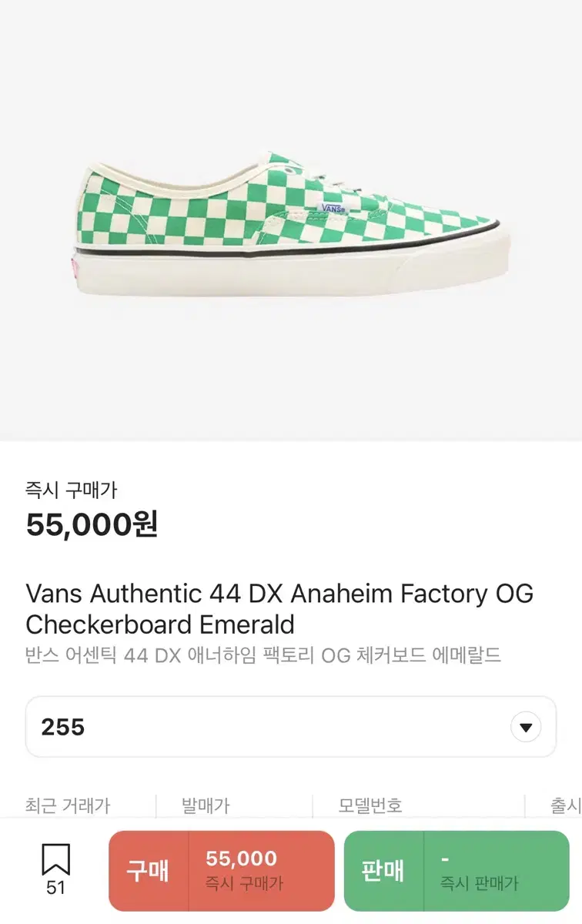The image size is (582, 924).
Task: Tap the Vans side label on shoe
Action: point(333,208)
